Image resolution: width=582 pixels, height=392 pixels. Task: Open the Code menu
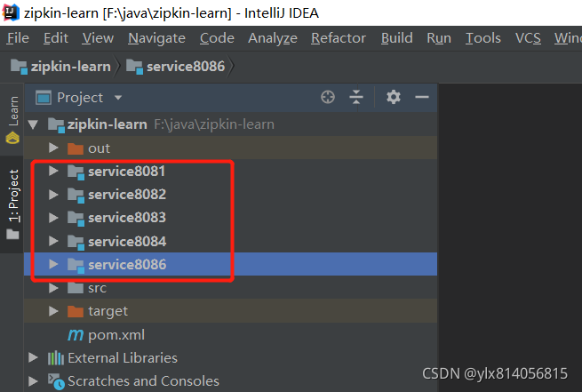tap(217, 38)
